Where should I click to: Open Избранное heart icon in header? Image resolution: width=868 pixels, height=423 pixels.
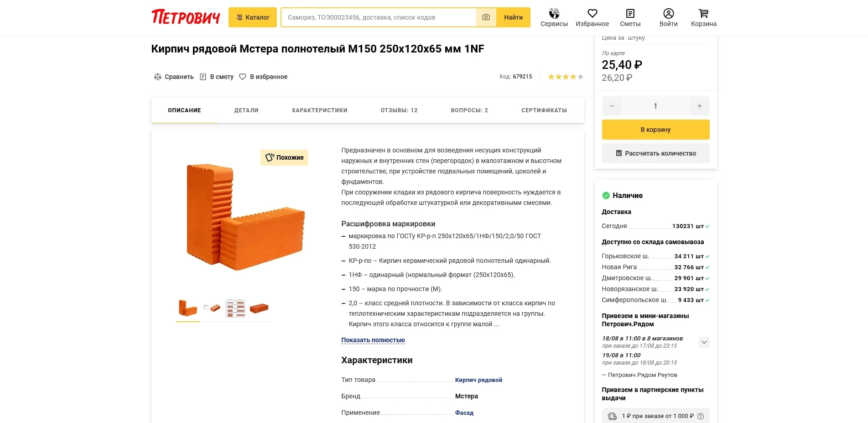click(x=592, y=14)
